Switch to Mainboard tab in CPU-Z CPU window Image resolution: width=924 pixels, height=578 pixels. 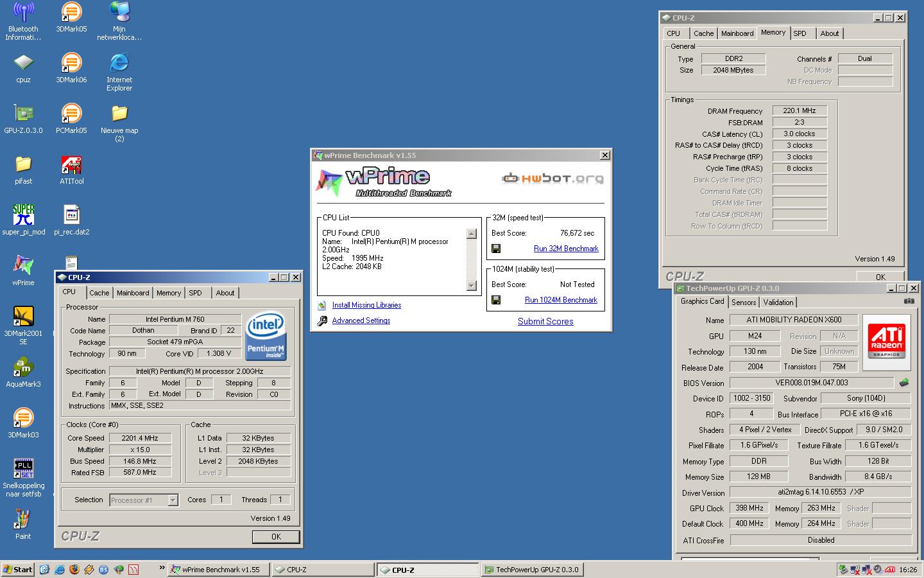point(133,293)
